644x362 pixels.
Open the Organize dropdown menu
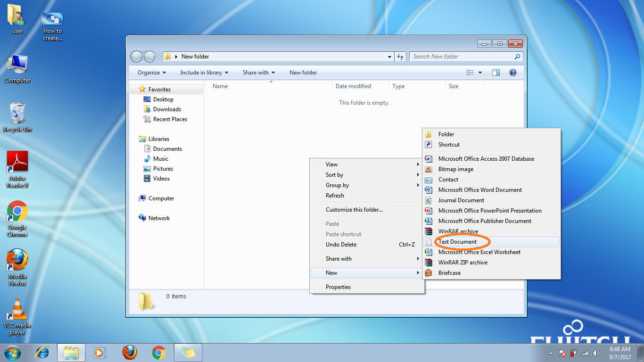pyautogui.click(x=152, y=73)
